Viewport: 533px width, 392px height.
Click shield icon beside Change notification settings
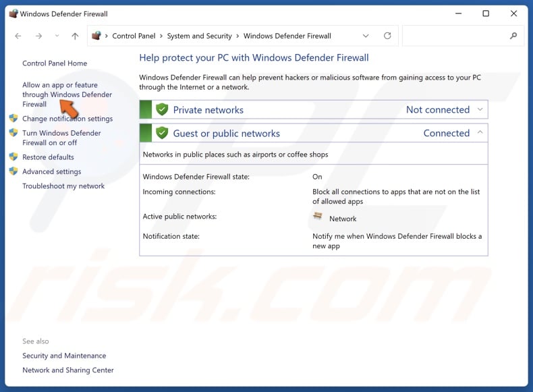(x=13, y=118)
